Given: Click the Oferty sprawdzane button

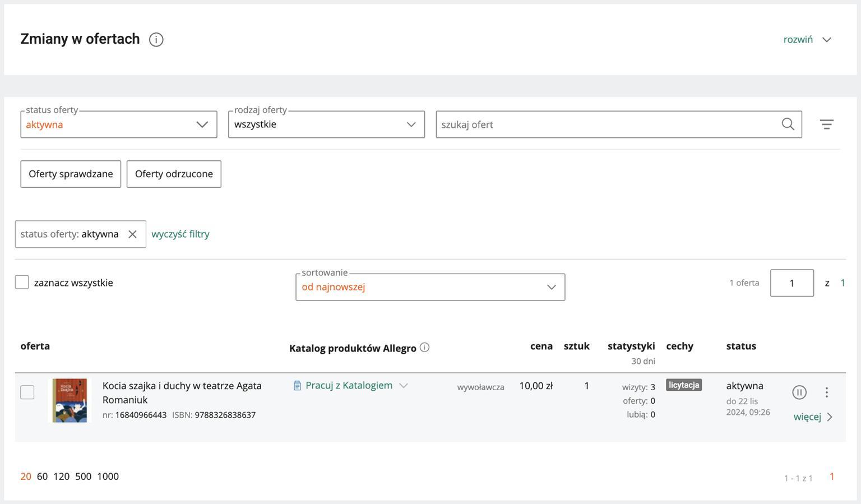Looking at the screenshot, I should click(71, 174).
